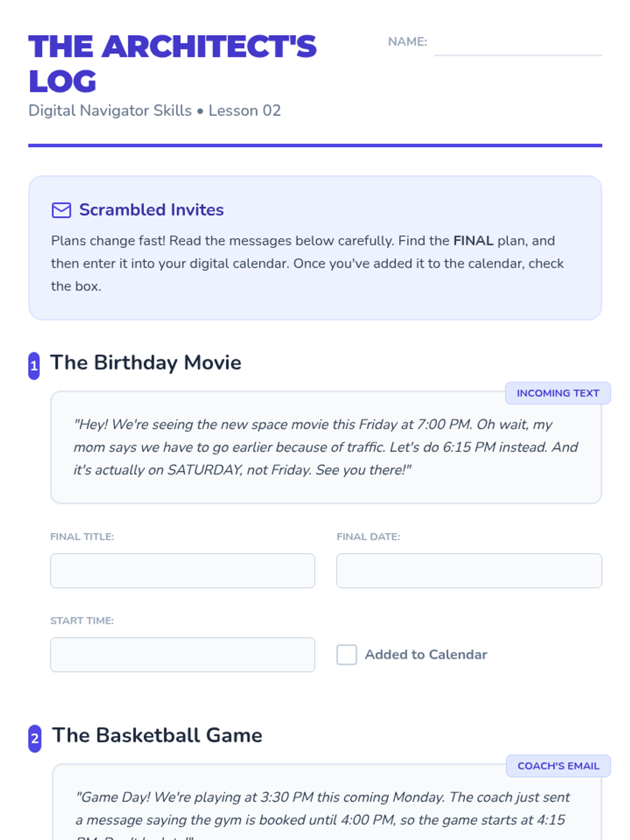Click the FINAL TITLE label
The width and height of the screenshot is (630, 840).
click(x=82, y=537)
